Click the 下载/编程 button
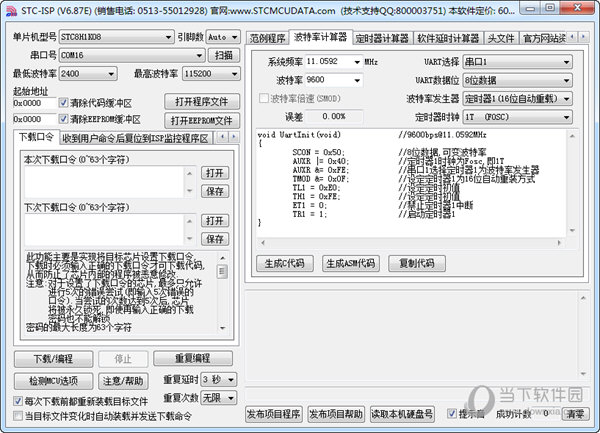 point(54,359)
